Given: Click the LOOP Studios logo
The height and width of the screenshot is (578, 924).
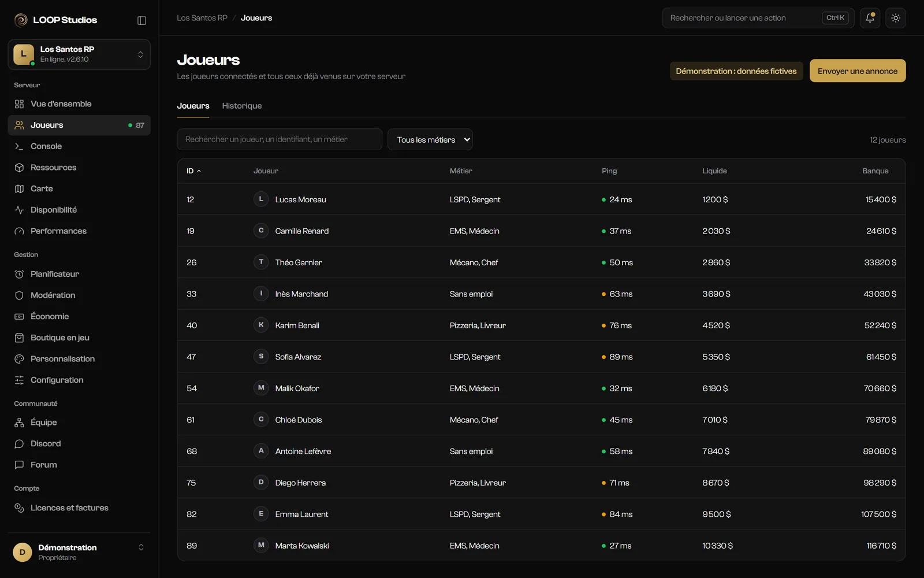Looking at the screenshot, I should [55, 20].
